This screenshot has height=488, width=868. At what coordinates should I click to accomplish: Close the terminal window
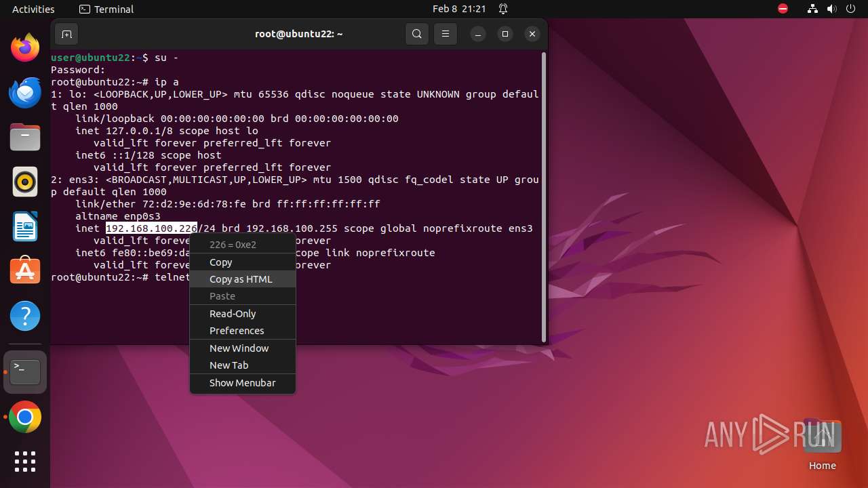pos(532,34)
